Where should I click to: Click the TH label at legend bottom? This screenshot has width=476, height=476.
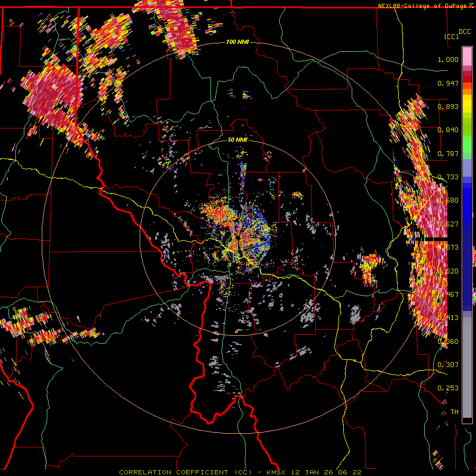pyautogui.click(x=454, y=411)
